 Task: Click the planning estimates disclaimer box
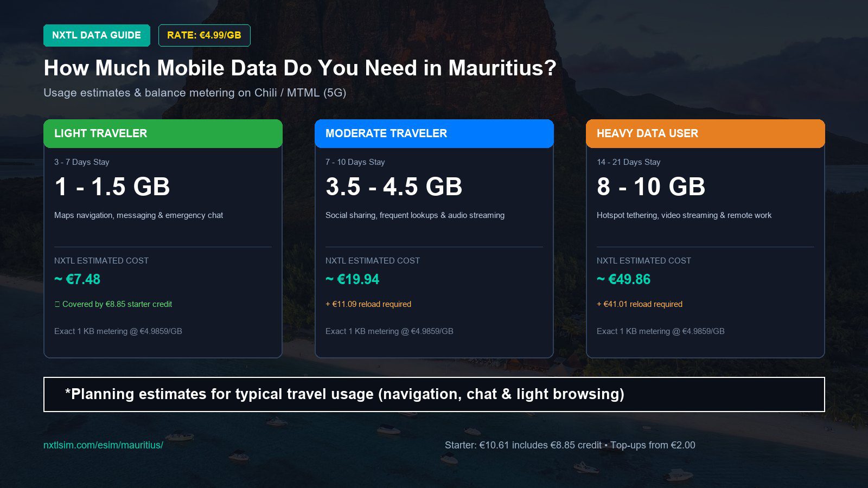point(434,394)
